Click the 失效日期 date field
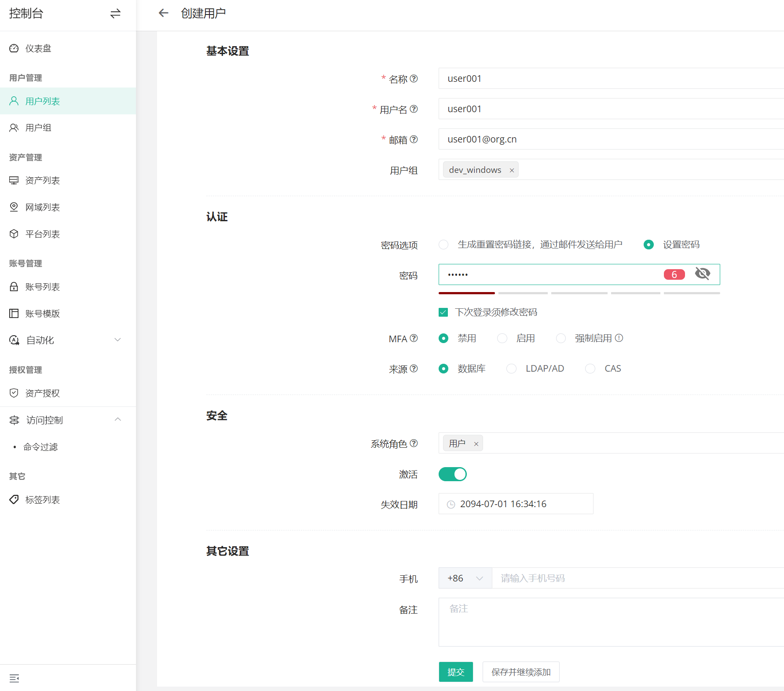 click(x=516, y=504)
